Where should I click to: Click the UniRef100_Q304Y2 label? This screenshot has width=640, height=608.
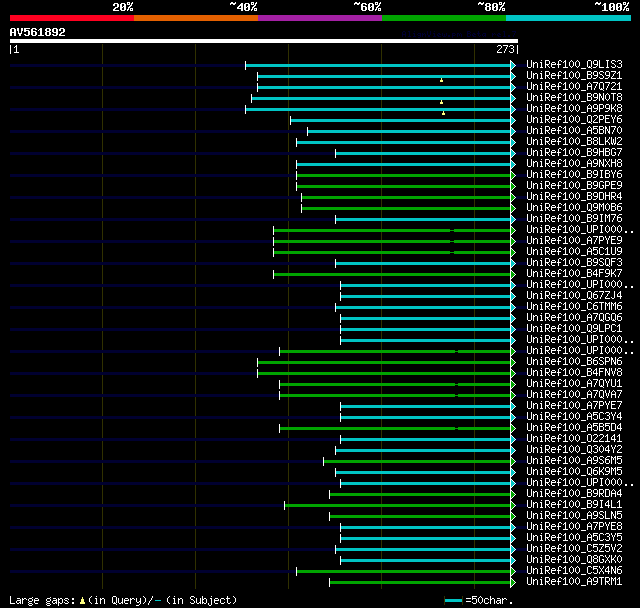coord(574,450)
